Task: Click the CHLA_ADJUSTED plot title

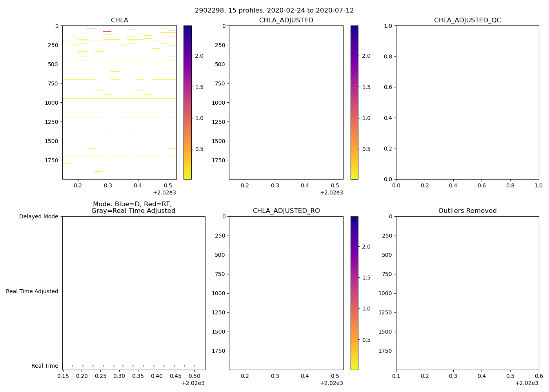Action: coord(286,20)
